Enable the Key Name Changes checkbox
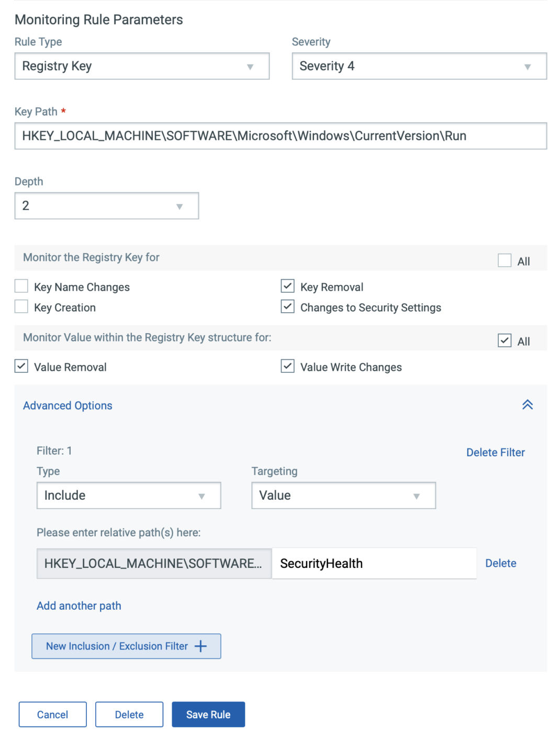This screenshot has height=737, width=560. click(21, 286)
